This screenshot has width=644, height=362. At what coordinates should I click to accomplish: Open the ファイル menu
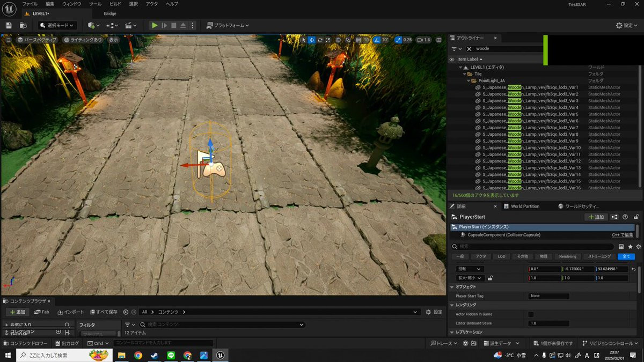point(30,4)
